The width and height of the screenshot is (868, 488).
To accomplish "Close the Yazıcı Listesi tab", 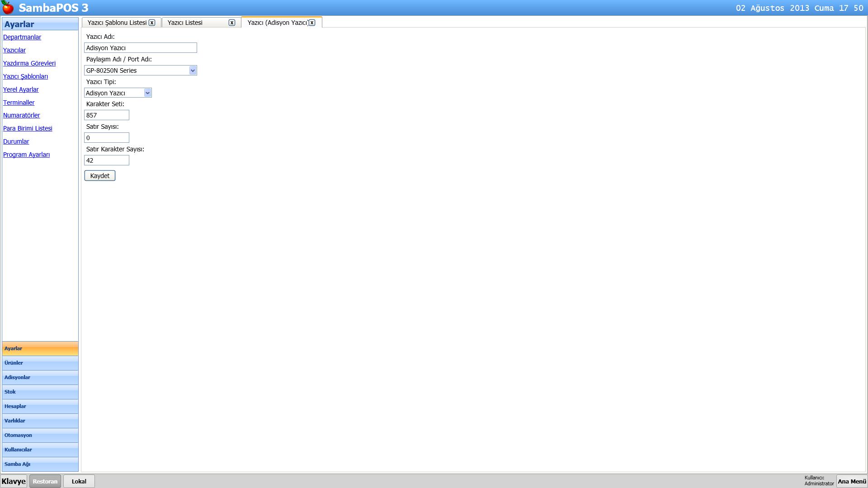I will coord(232,23).
